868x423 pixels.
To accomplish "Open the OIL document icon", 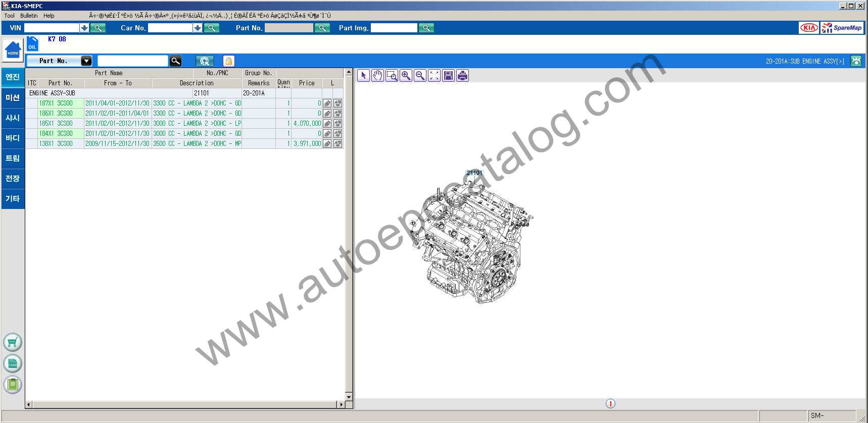I will click(x=32, y=43).
